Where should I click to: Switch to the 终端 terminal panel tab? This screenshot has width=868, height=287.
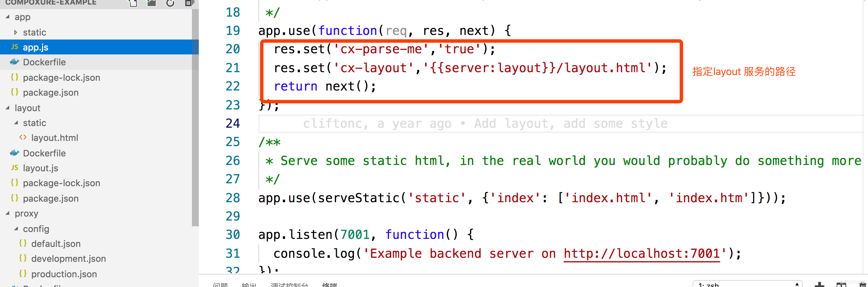click(329, 285)
